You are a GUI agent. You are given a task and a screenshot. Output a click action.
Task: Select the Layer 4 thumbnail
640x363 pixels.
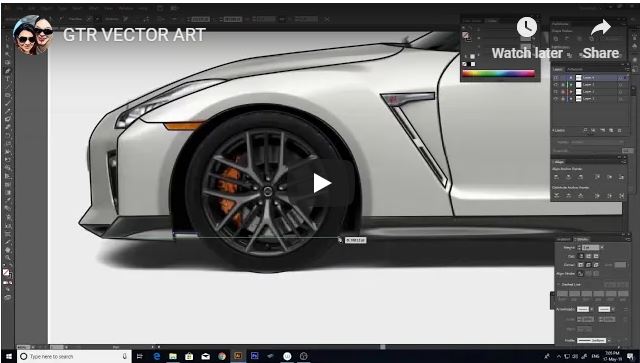[579, 77]
